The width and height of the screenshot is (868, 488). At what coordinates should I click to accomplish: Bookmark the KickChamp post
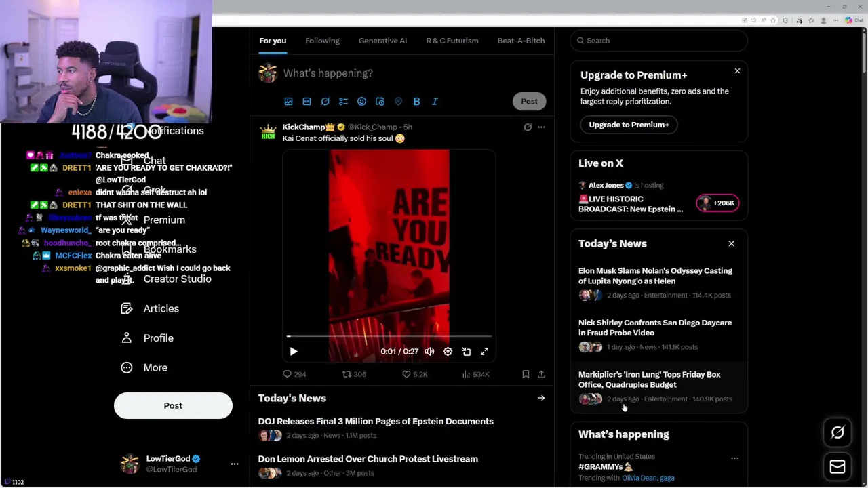tap(526, 374)
